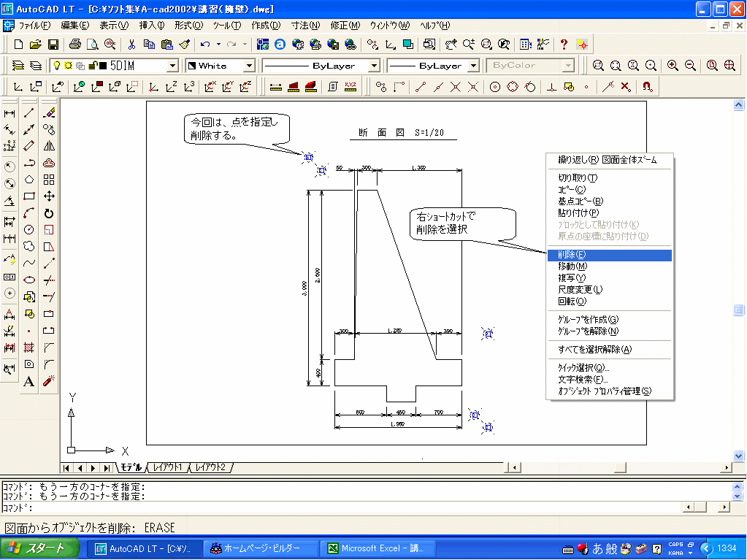Image resolution: width=747 pixels, height=560 pixels.
Task: Click the system tray clock 13:34
Action: pyautogui.click(x=727, y=548)
